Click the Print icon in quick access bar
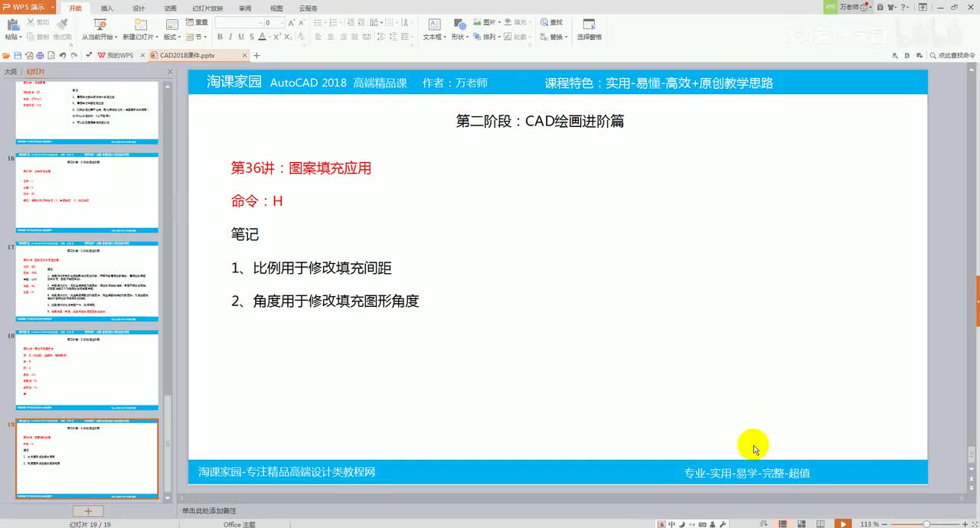Viewport: 980px width, 528px height. click(x=40, y=55)
